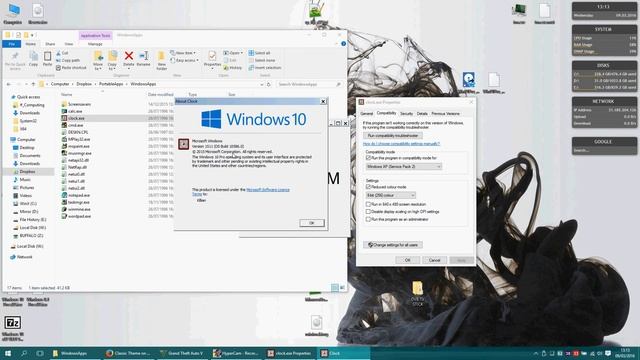Click the Search WindowsApps field
This screenshot has width=640, height=360.
[309, 84]
